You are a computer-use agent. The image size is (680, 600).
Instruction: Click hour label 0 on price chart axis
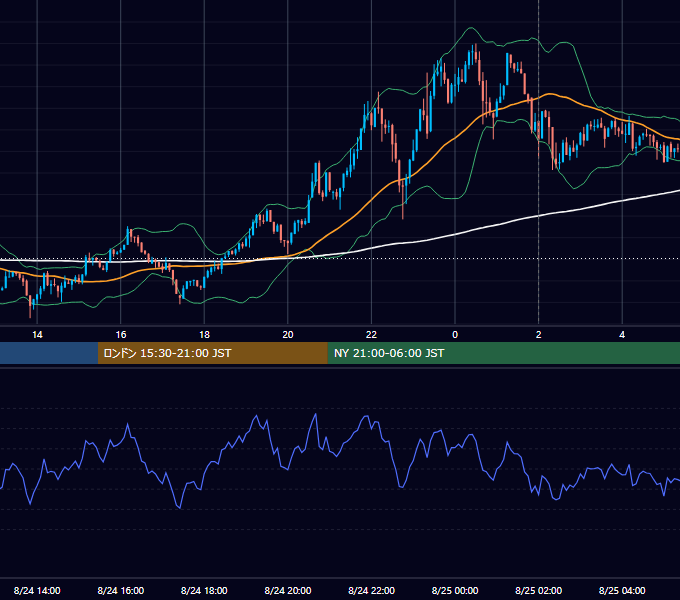pyautogui.click(x=455, y=334)
